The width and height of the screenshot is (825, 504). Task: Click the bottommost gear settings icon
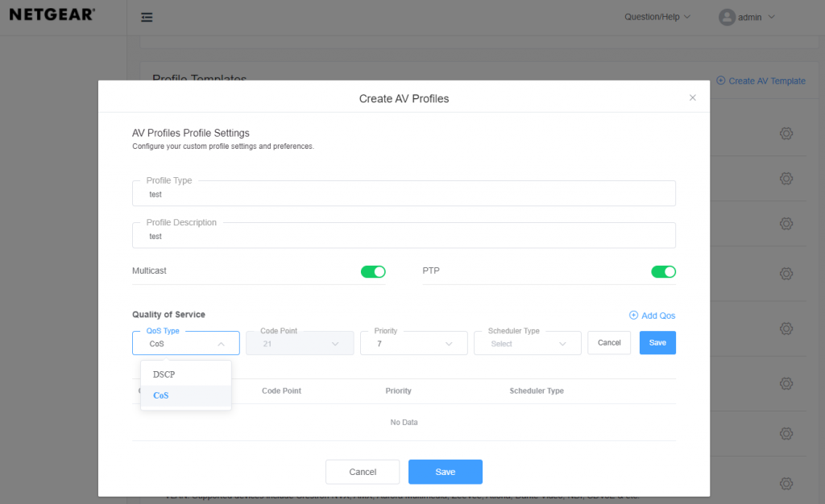786,483
